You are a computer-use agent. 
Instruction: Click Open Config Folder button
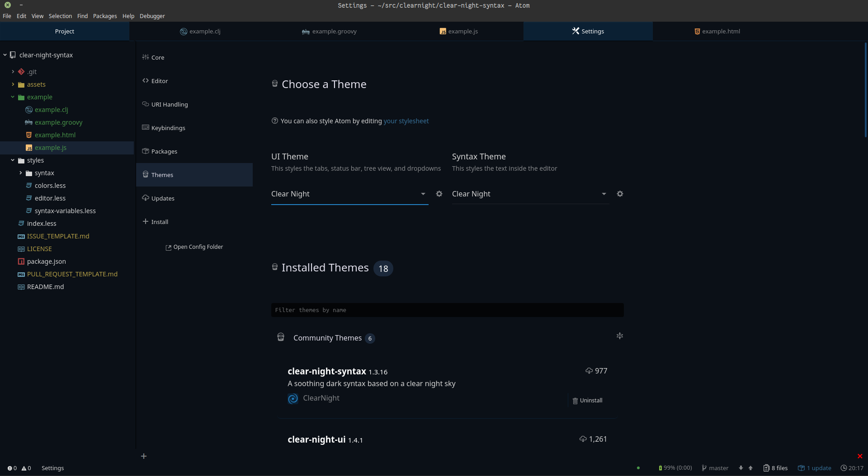point(194,247)
